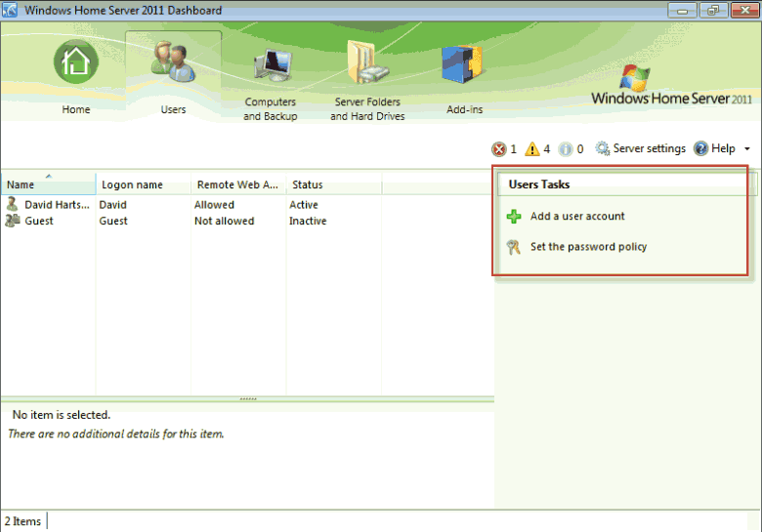
Task: Click the Allowed remote access cell
Action: 214,205
